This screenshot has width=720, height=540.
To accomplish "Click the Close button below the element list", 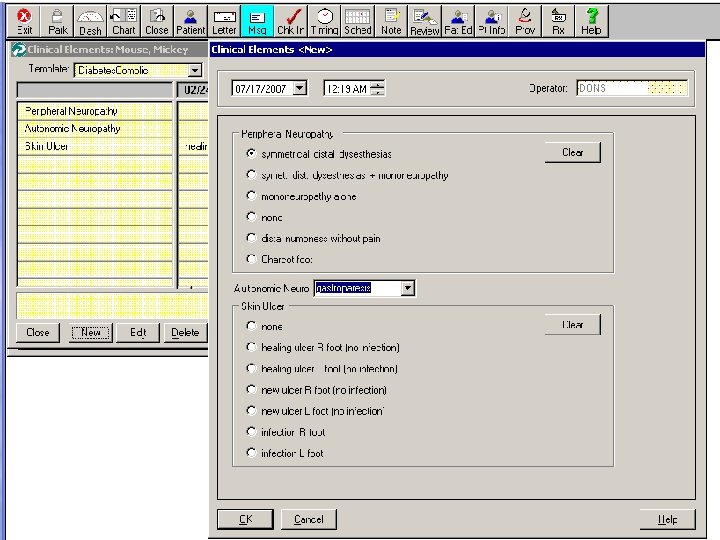I will [38, 332].
